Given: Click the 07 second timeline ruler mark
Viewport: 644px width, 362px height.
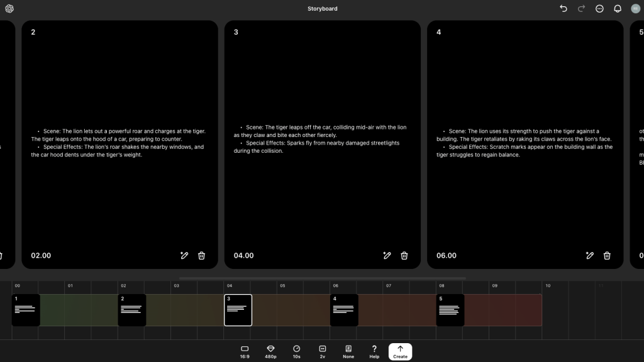Looking at the screenshot, I should [x=389, y=286].
